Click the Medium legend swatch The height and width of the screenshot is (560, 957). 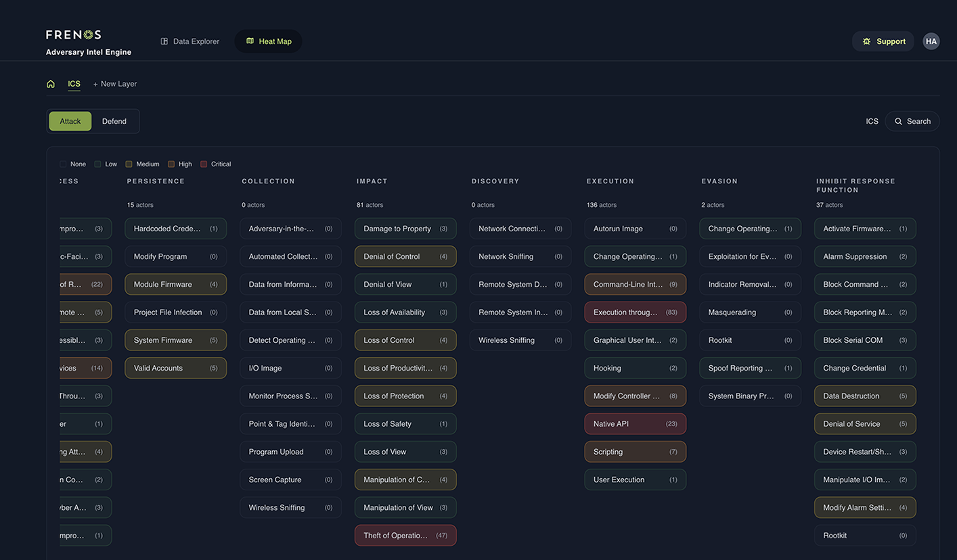click(129, 164)
